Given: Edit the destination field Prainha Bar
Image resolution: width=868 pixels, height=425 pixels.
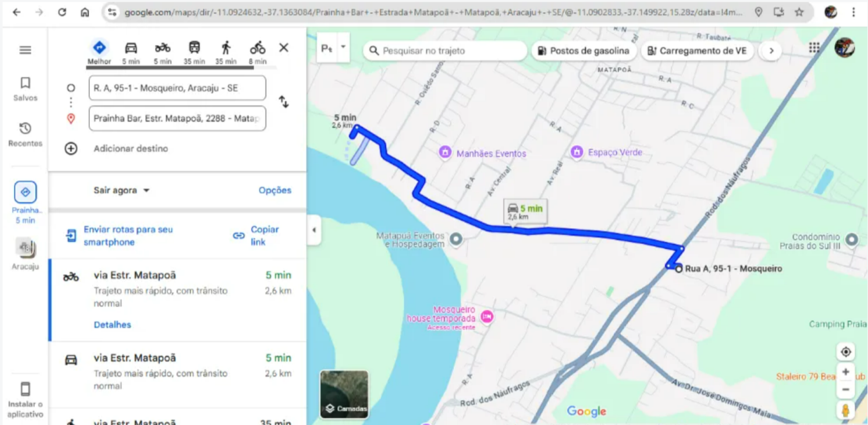Looking at the screenshot, I should (x=177, y=118).
